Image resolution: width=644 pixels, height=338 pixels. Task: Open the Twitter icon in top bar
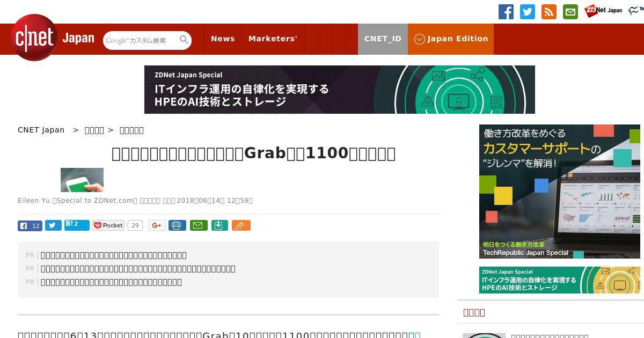pos(528,12)
